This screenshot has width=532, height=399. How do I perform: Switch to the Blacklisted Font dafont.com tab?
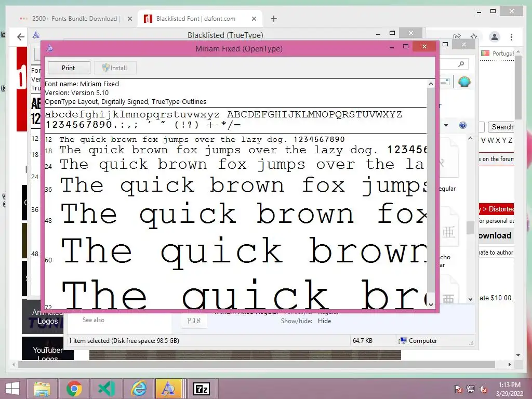point(200,19)
